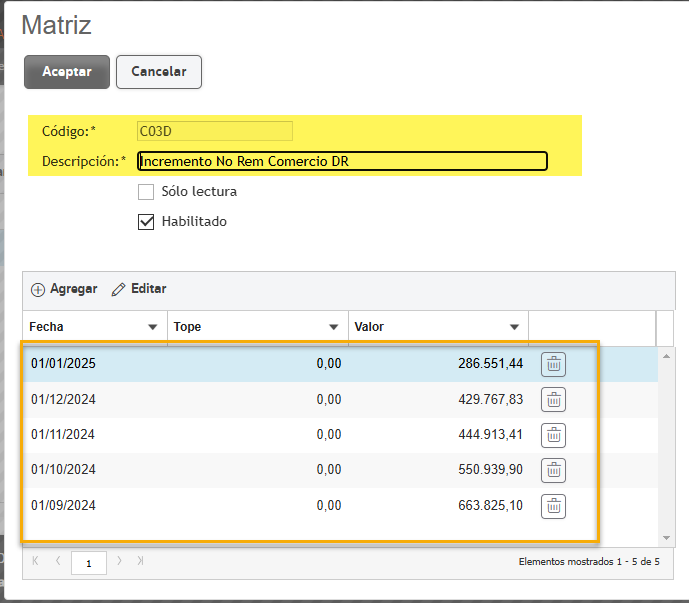Viewport: 689px width, 603px height.
Task: Click the Fecha column header
Action: (95, 327)
